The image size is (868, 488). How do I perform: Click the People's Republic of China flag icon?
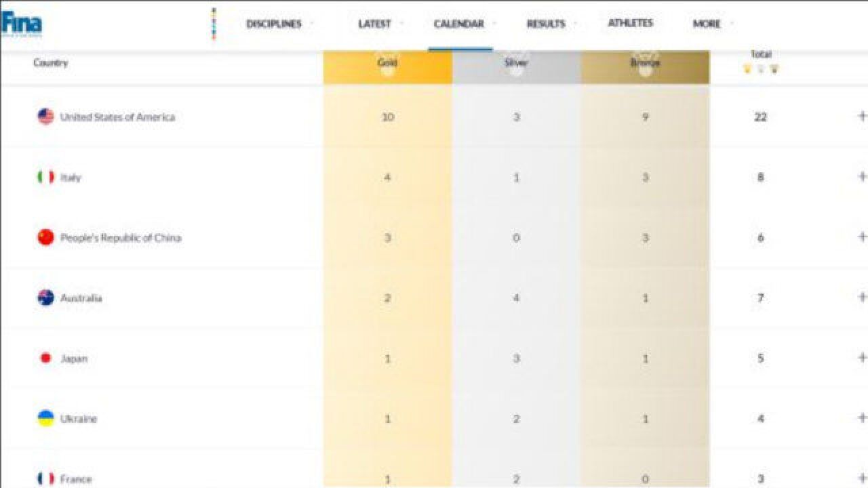click(45, 237)
